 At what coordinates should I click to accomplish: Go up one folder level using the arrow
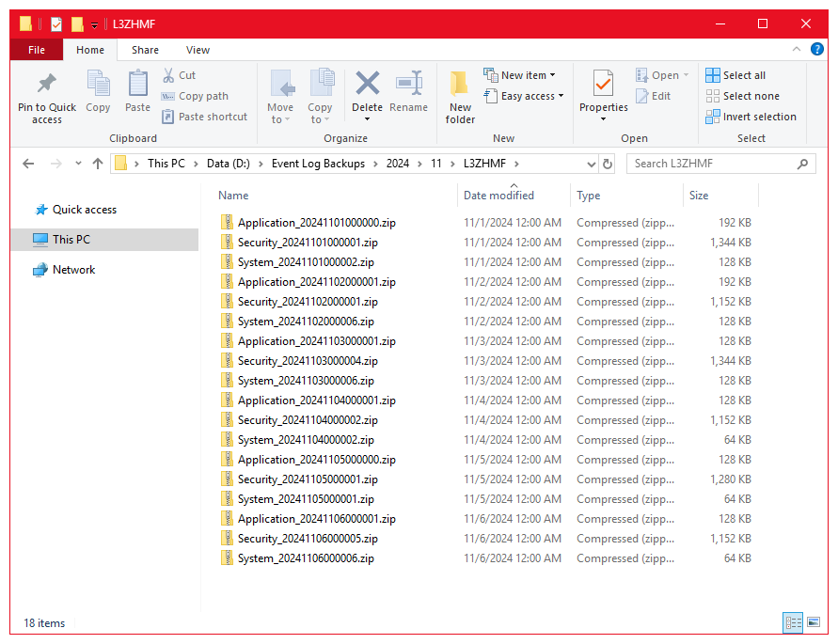98,164
